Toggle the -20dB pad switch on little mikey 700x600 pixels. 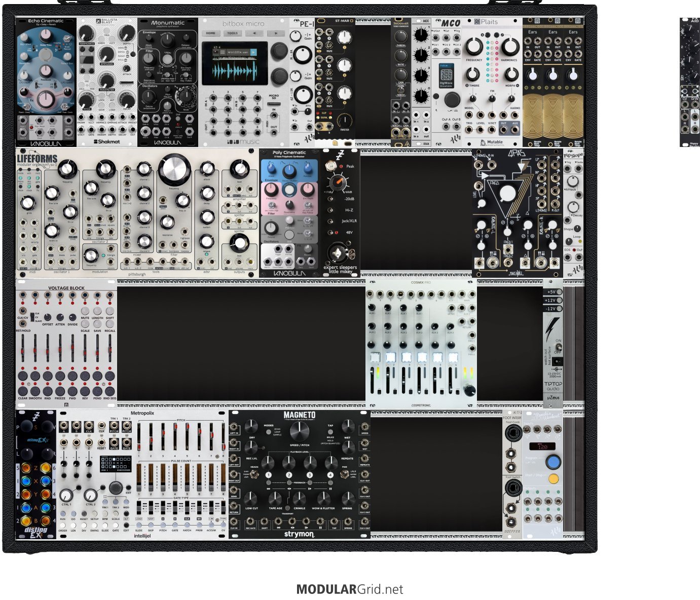[331, 199]
